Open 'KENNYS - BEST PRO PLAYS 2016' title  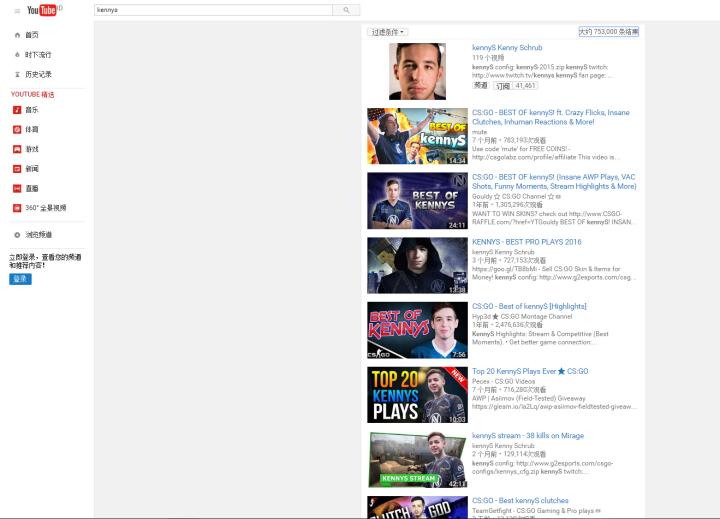(528, 242)
